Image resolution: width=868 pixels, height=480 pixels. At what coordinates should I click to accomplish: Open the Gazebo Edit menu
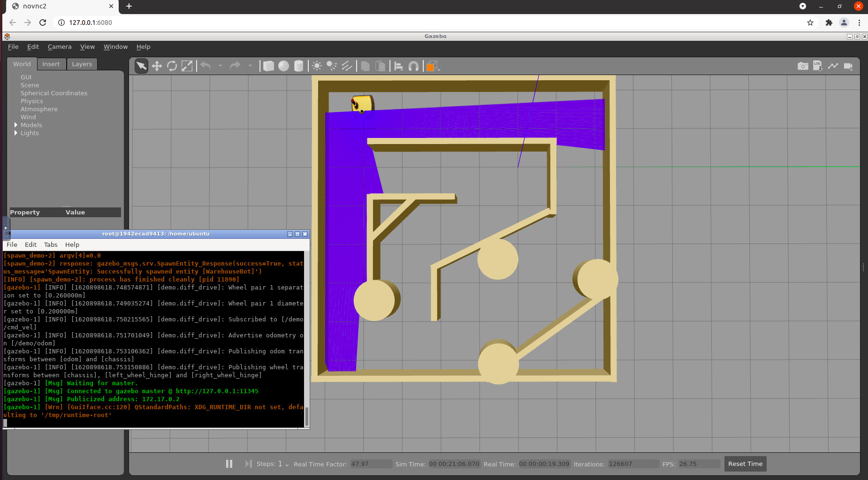coord(33,46)
